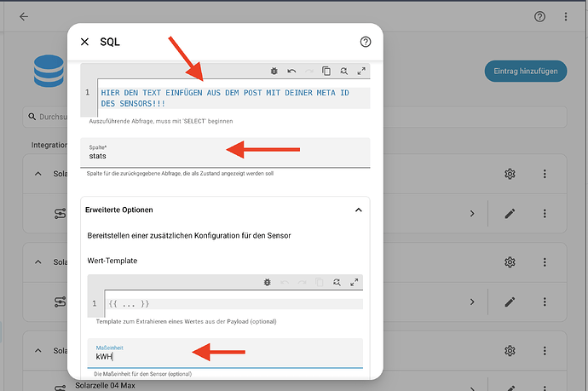
Task: Focus the Maßeinheit field with kWH
Action: click(225, 354)
